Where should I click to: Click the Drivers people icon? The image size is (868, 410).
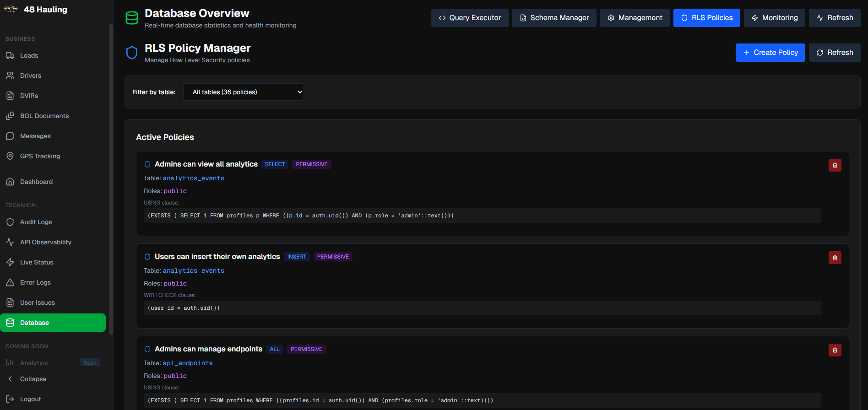click(x=10, y=76)
